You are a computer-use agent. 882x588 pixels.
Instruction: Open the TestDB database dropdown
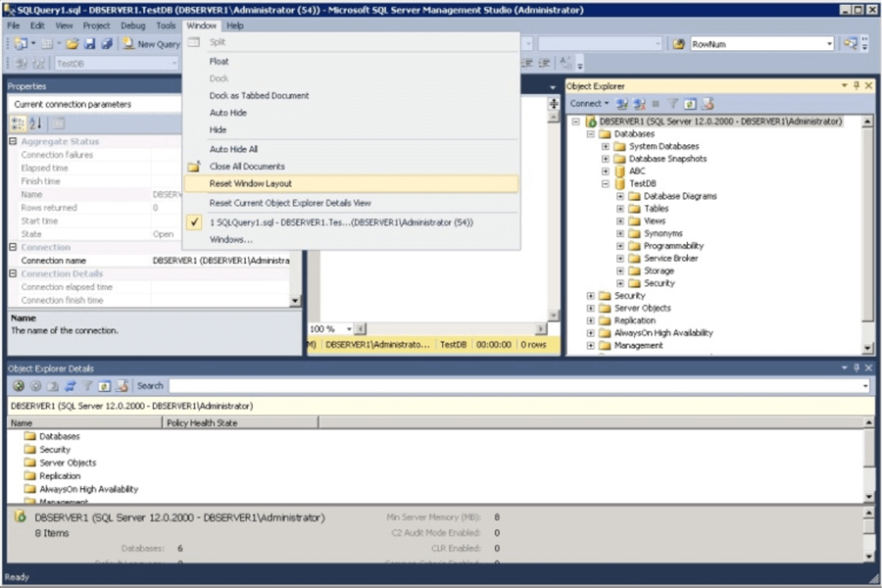tap(173, 64)
